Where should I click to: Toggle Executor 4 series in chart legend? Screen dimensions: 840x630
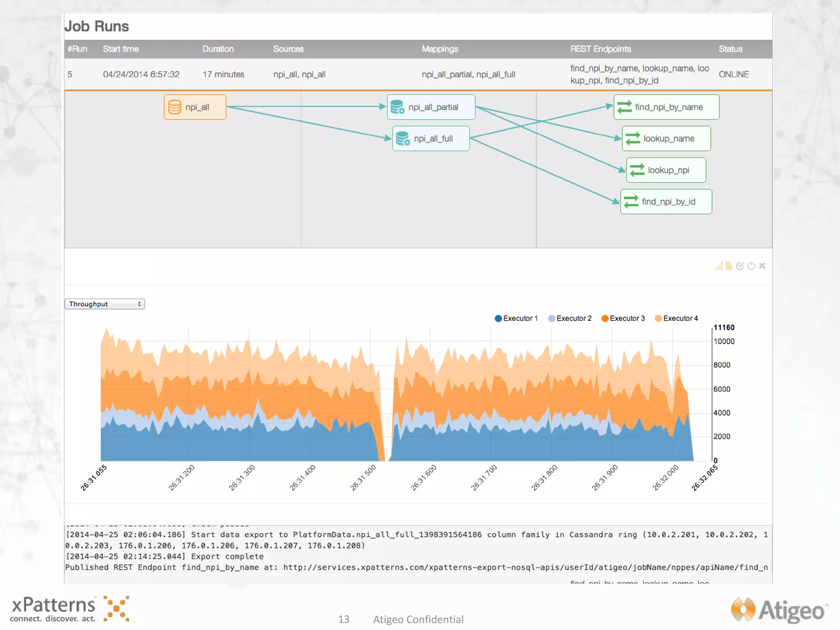[x=676, y=318]
